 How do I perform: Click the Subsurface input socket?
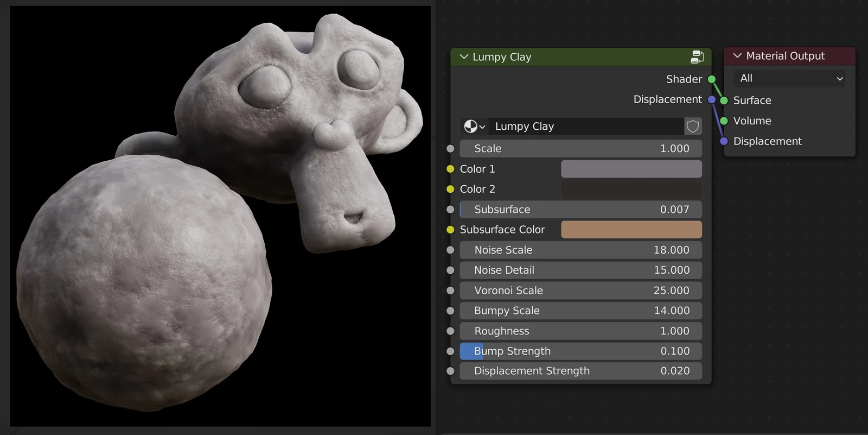[450, 210]
